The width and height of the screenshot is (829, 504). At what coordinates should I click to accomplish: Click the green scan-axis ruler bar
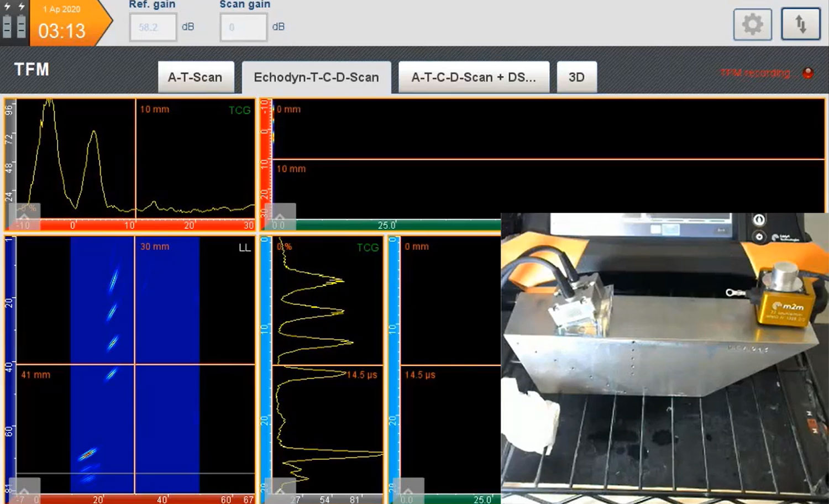pyautogui.click(x=398, y=225)
